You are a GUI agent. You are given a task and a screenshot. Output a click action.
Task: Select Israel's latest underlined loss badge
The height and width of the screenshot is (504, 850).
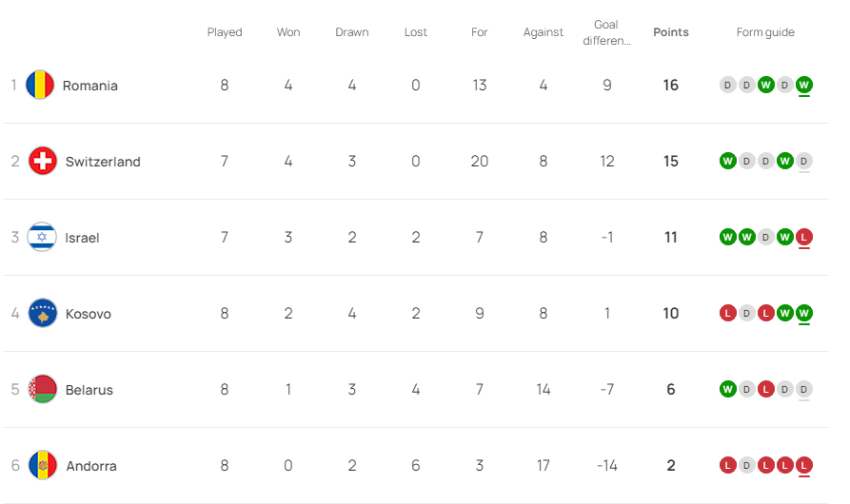tap(804, 237)
